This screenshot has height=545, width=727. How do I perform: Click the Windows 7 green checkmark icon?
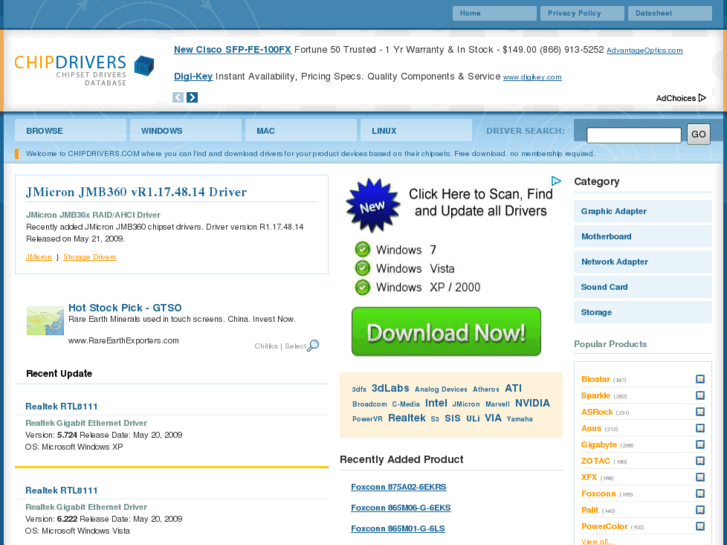pyautogui.click(x=363, y=250)
